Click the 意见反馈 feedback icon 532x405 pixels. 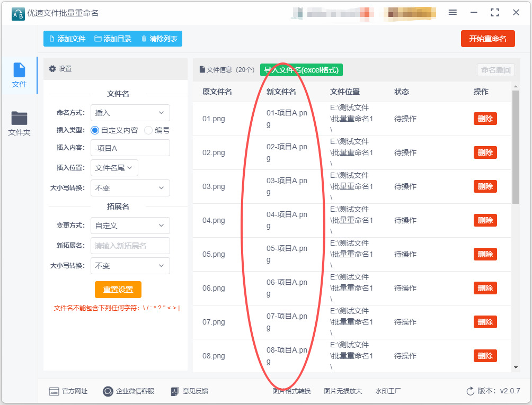pyautogui.click(x=175, y=391)
